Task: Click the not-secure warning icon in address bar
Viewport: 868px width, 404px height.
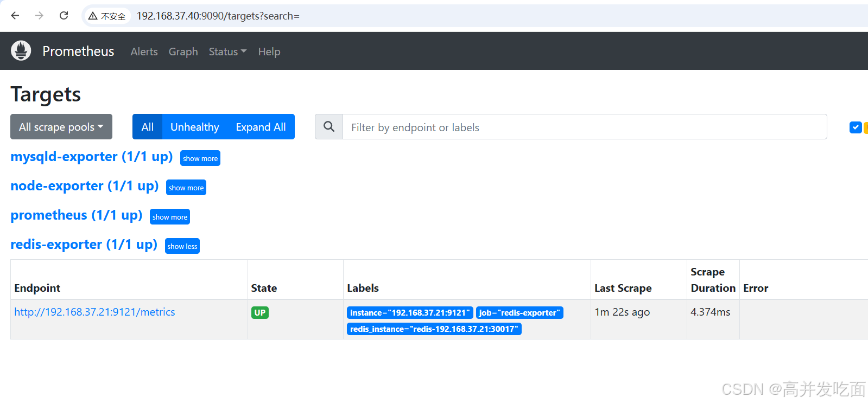Action: 93,16
